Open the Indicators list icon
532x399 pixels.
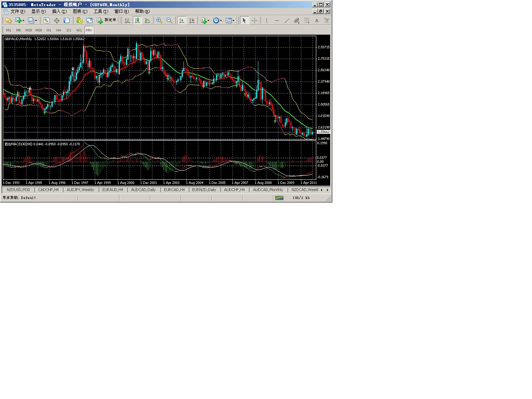point(204,21)
